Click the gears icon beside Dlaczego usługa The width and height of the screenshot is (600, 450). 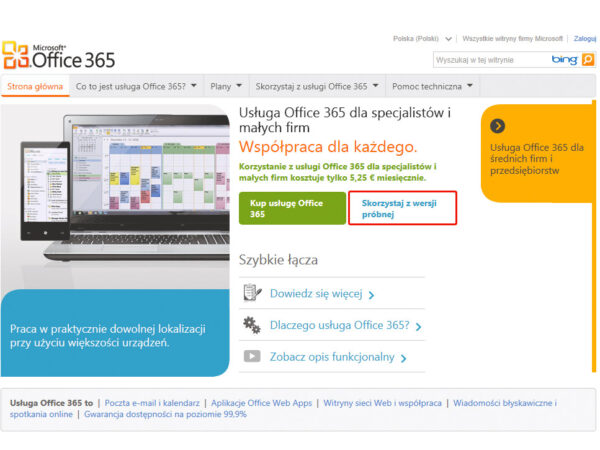[252, 325]
